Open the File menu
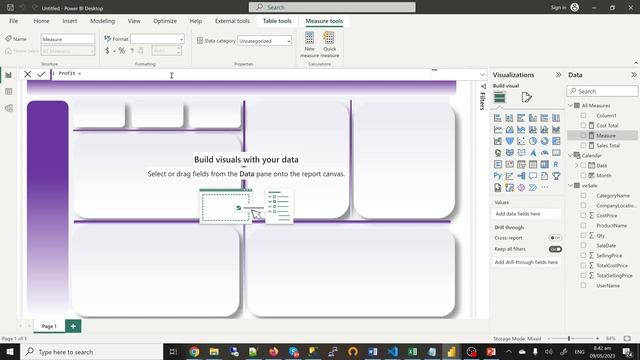 click(x=13, y=21)
